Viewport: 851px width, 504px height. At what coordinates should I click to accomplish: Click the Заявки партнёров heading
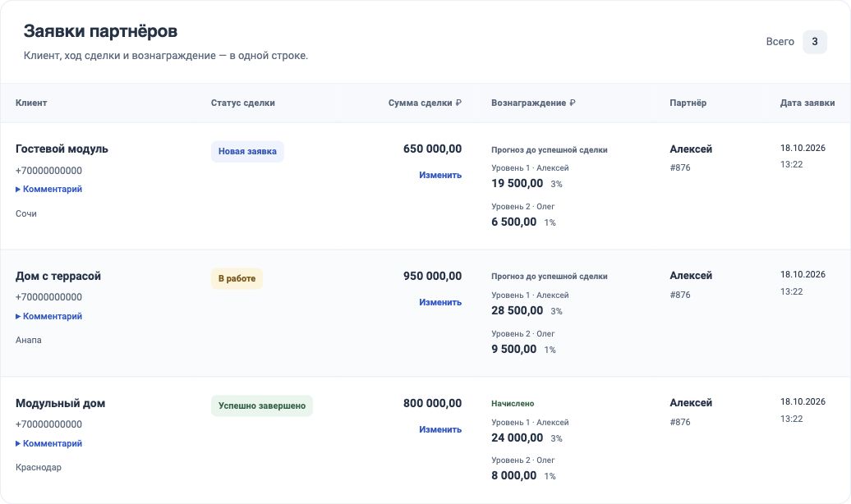[x=100, y=31]
